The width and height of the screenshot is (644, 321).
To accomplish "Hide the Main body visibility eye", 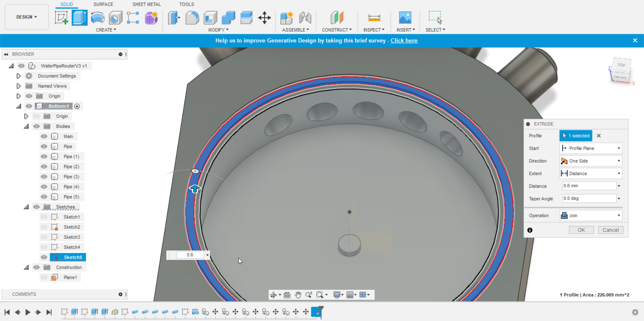I will click(x=44, y=136).
